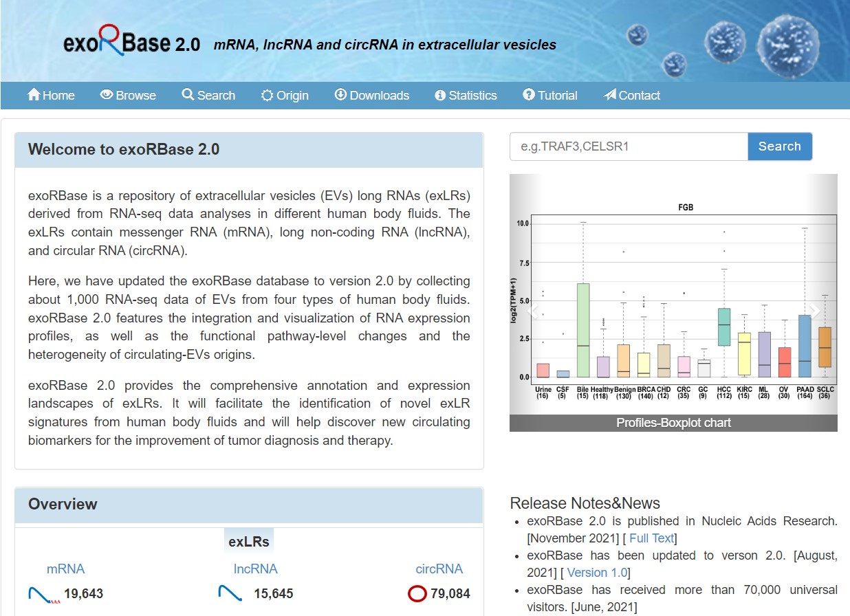Image resolution: width=850 pixels, height=616 pixels.
Task: Click the question mark icon beside Tutorial
Action: (529, 95)
